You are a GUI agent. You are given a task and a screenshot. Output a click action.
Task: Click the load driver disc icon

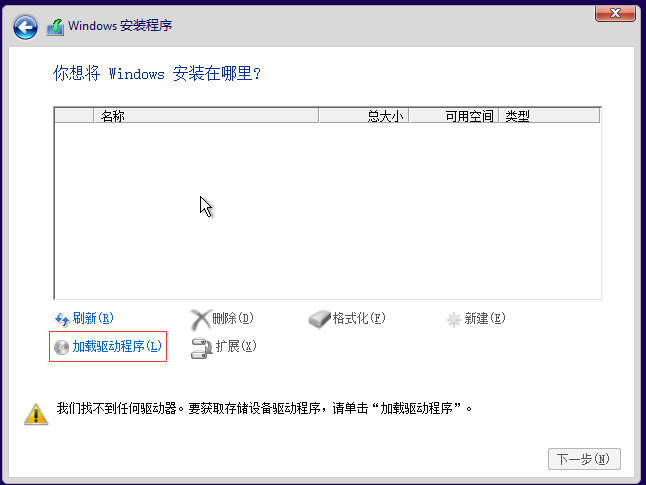61,347
